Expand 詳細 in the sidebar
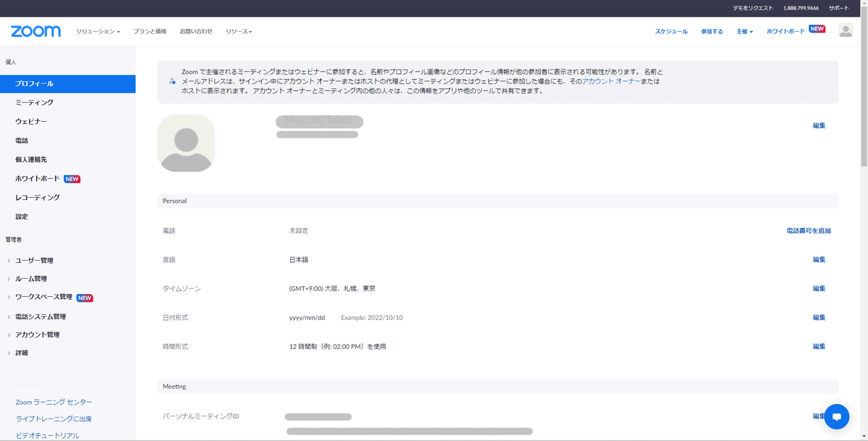The height and width of the screenshot is (441, 868). point(21,353)
